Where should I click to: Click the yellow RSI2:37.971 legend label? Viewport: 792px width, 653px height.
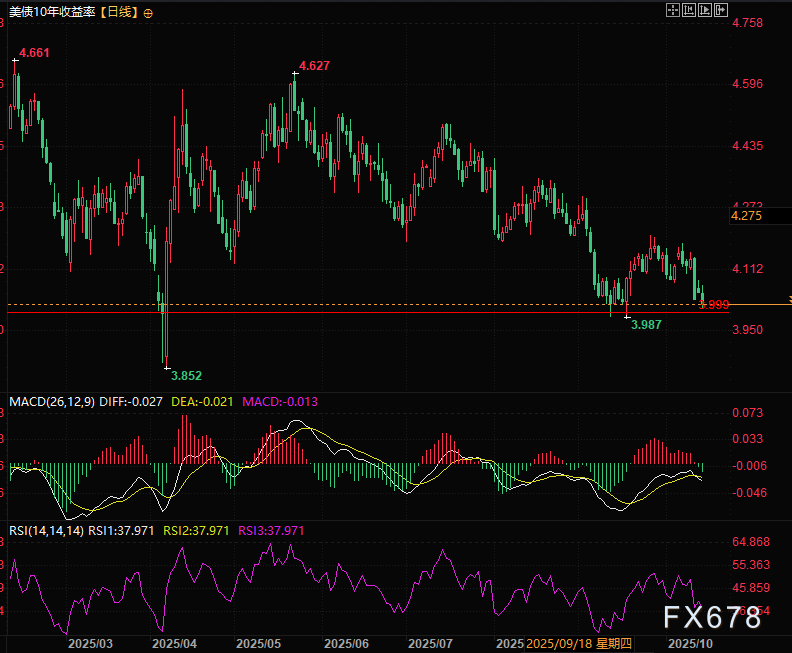coord(195,530)
